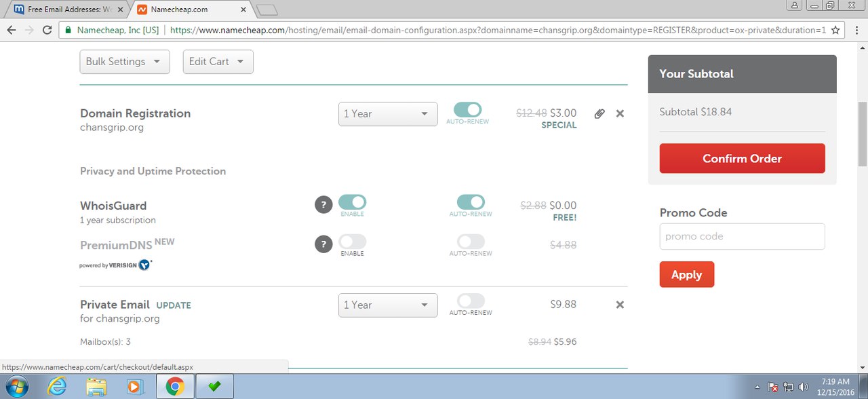Click the 'Mailbox(s): 3' text
Viewport: 868px width, 399px height.
click(105, 342)
